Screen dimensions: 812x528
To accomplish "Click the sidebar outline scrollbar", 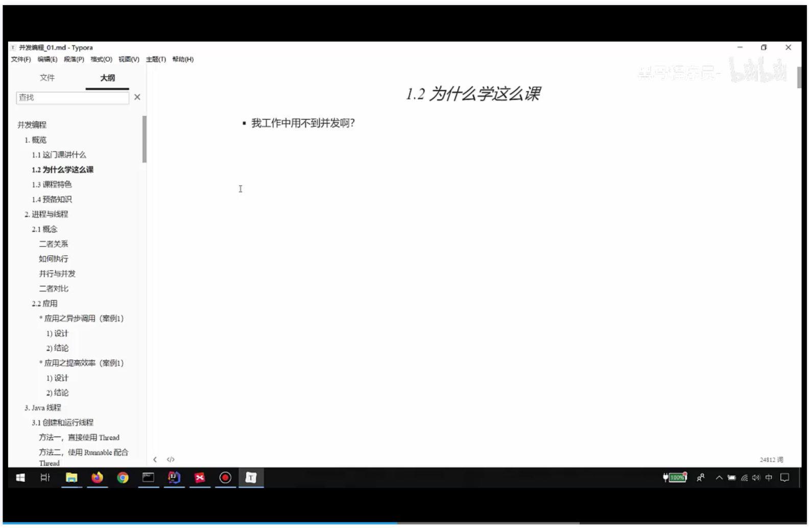I will click(x=145, y=140).
